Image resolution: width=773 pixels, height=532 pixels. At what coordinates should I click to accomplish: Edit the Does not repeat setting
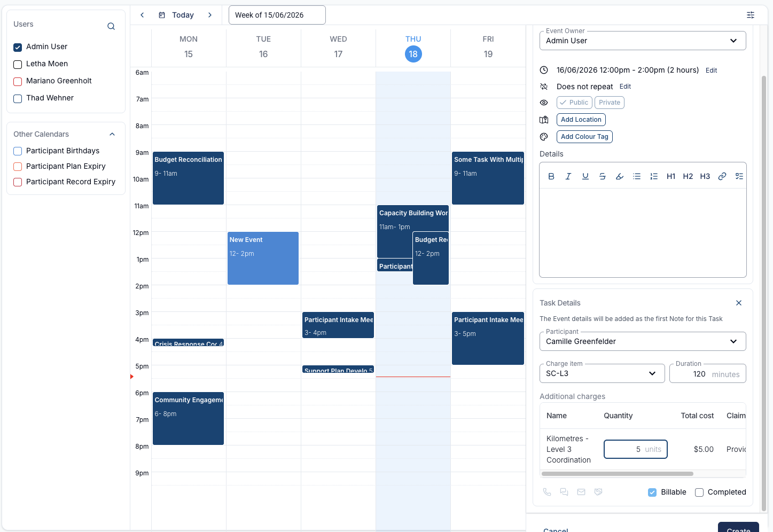click(x=625, y=87)
